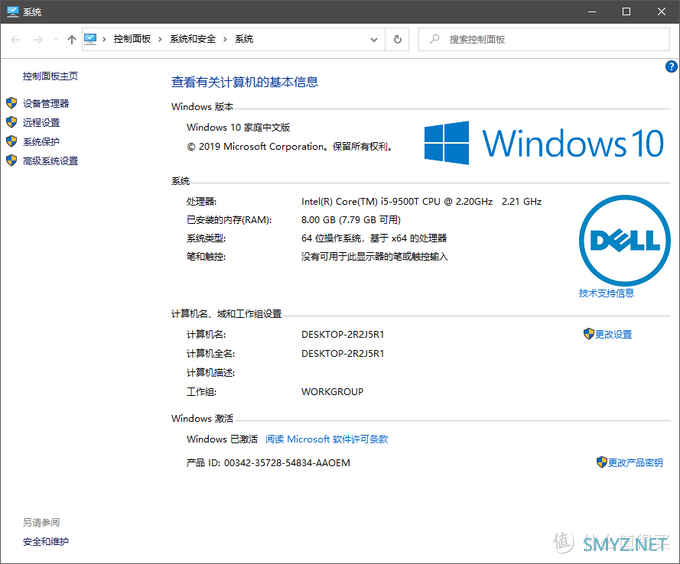
Task: Go up one level with the Up arrow
Action: click(72, 40)
